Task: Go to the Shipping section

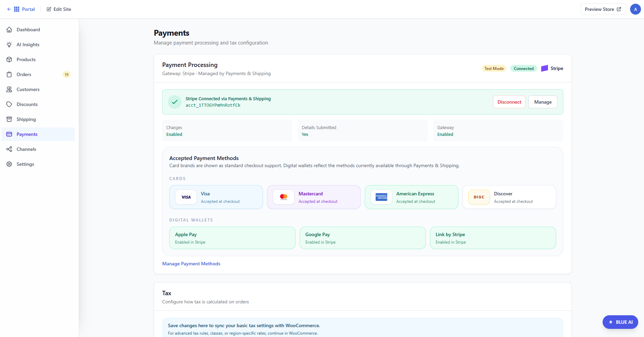Action: (x=38, y=119)
